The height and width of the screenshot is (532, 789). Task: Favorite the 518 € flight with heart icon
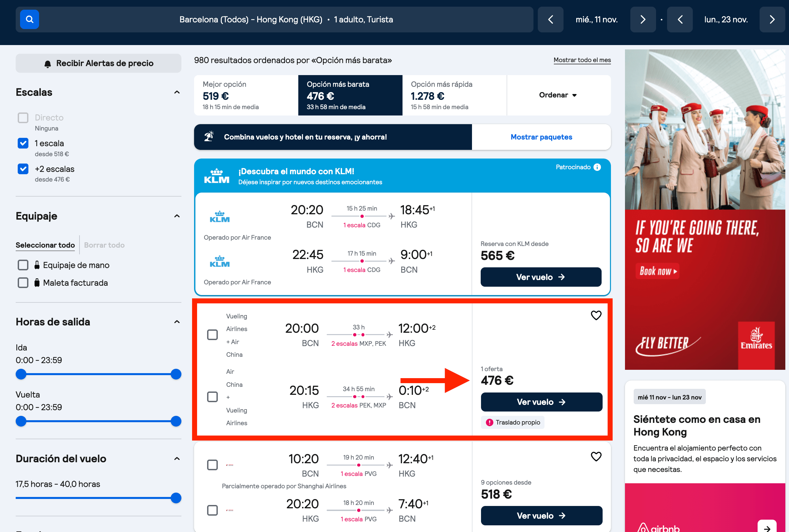596,456
